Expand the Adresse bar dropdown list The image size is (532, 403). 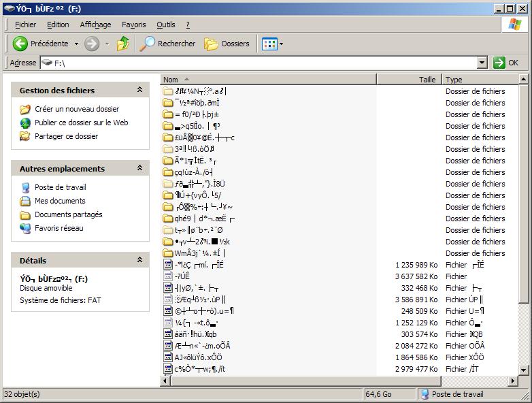click(482, 63)
